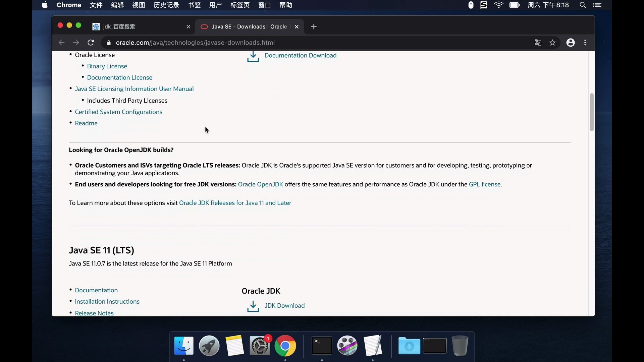
Task: Select the Java SE - Downloads tab
Action: [249, 27]
